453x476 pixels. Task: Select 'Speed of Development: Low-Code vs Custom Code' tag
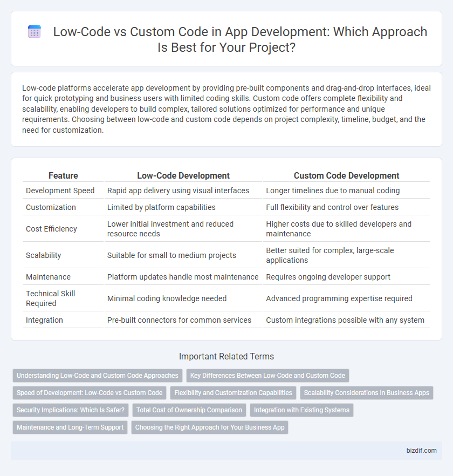[x=90, y=393]
